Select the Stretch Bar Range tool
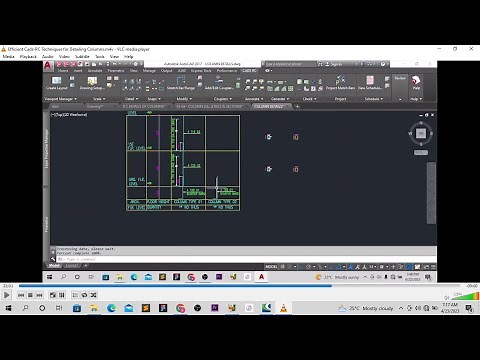 tap(181, 83)
